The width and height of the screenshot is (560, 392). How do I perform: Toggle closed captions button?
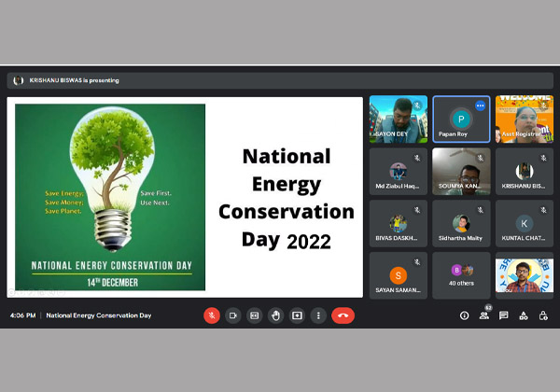pyautogui.click(x=254, y=315)
